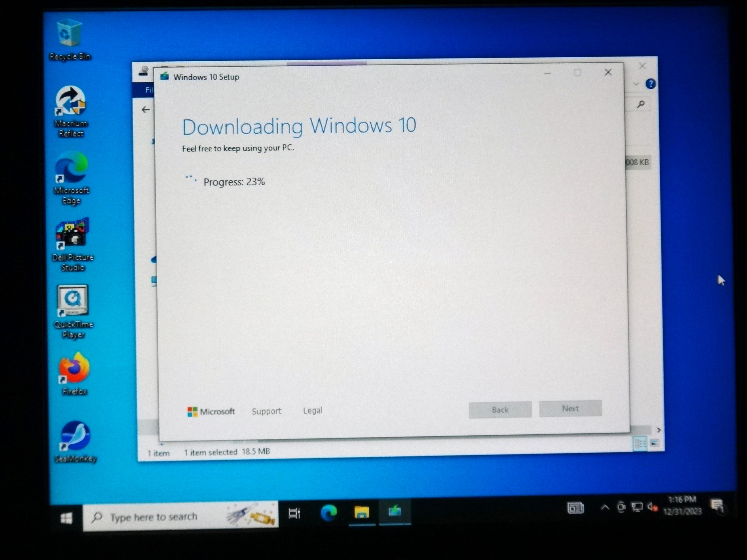This screenshot has height=560, width=747.
Task: Open Task View on the taskbar
Action: 295,514
